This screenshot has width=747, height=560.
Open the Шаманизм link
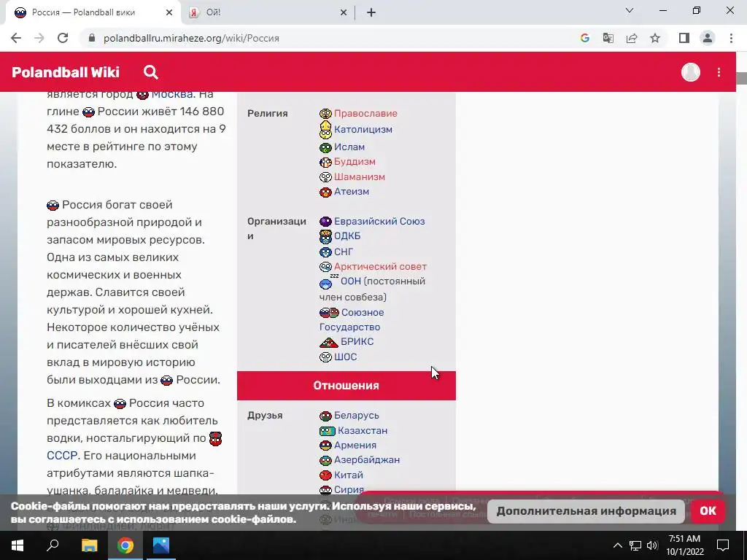[359, 177]
